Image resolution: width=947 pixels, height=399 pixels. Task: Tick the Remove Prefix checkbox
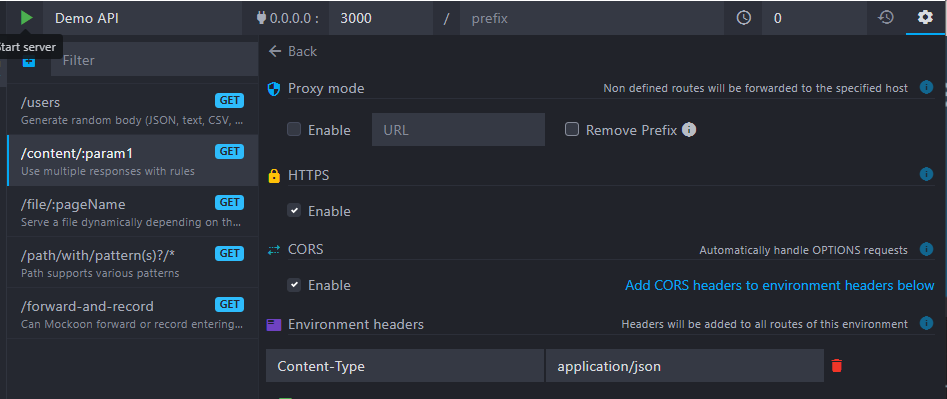pos(572,129)
